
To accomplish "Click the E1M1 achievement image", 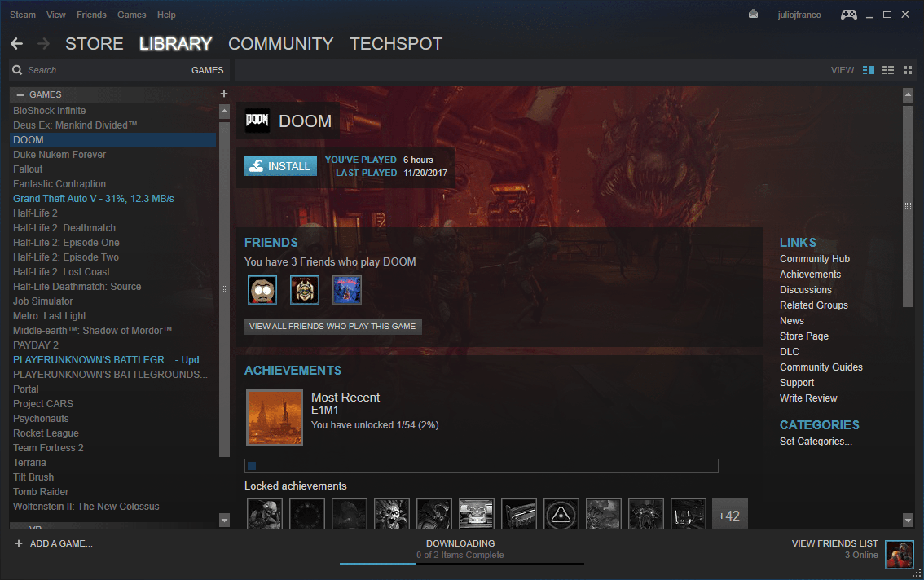I will pyautogui.click(x=275, y=418).
